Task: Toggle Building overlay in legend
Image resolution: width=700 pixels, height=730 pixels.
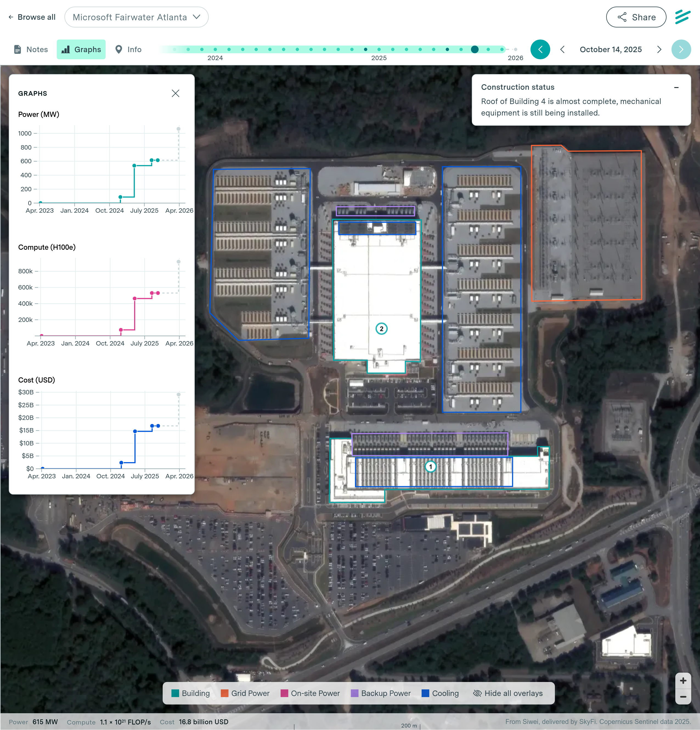Action: coord(191,693)
